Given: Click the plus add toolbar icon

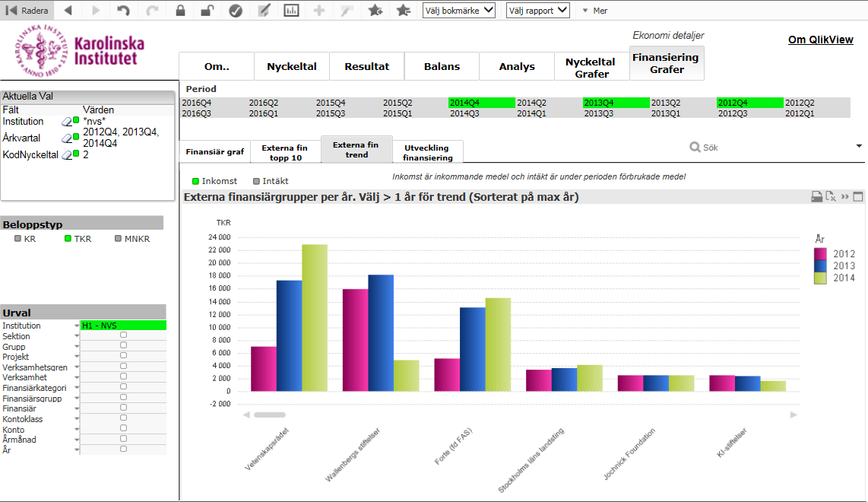Looking at the screenshot, I should click(x=319, y=11).
